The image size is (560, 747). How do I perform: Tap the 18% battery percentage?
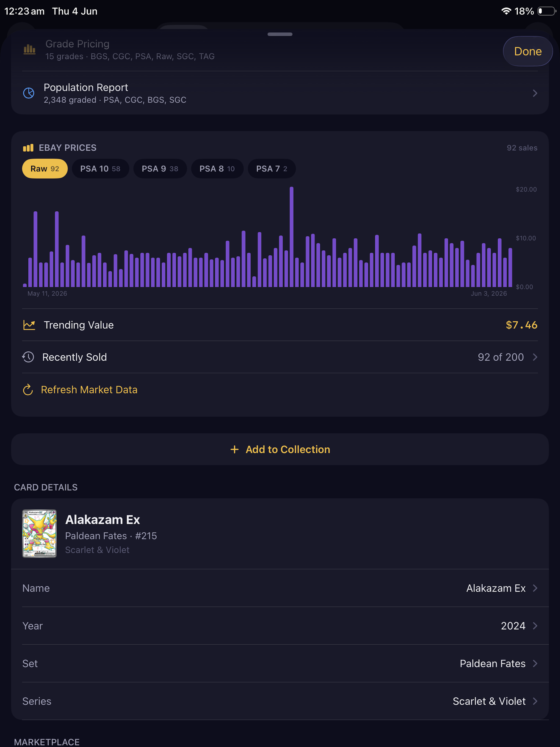[524, 11]
